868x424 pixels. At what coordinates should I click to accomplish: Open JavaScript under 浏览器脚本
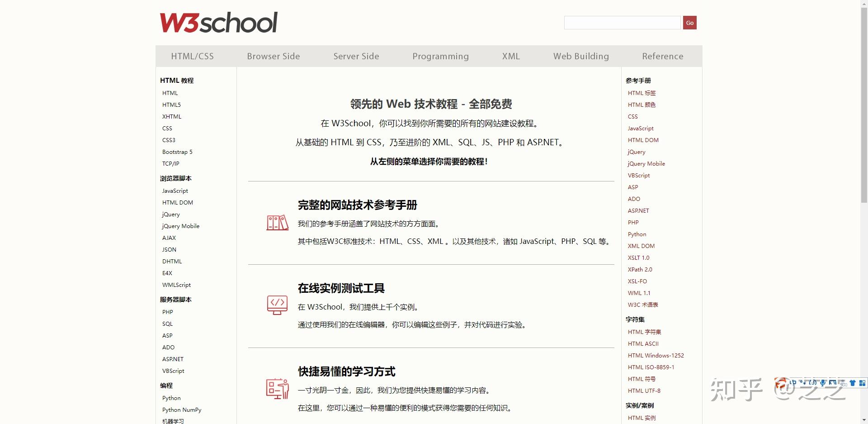[175, 191]
